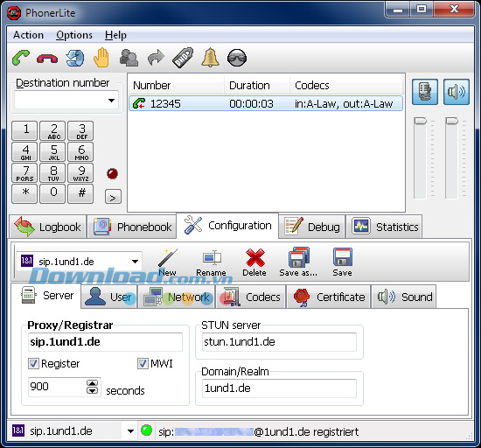Image resolution: width=481 pixels, height=448 pixels.
Task: Start conference with two-people icon
Action: coord(129,58)
